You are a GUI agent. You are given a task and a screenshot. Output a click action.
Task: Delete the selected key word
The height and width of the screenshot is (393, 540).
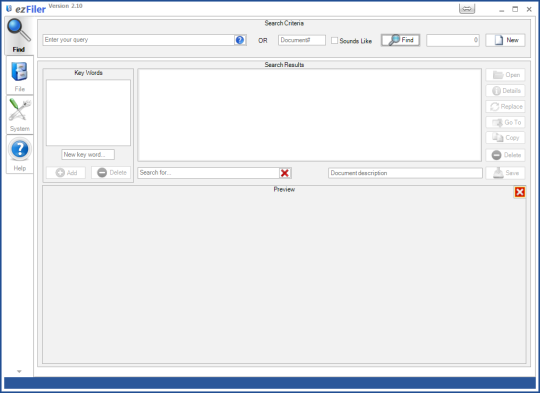tap(111, 173)
